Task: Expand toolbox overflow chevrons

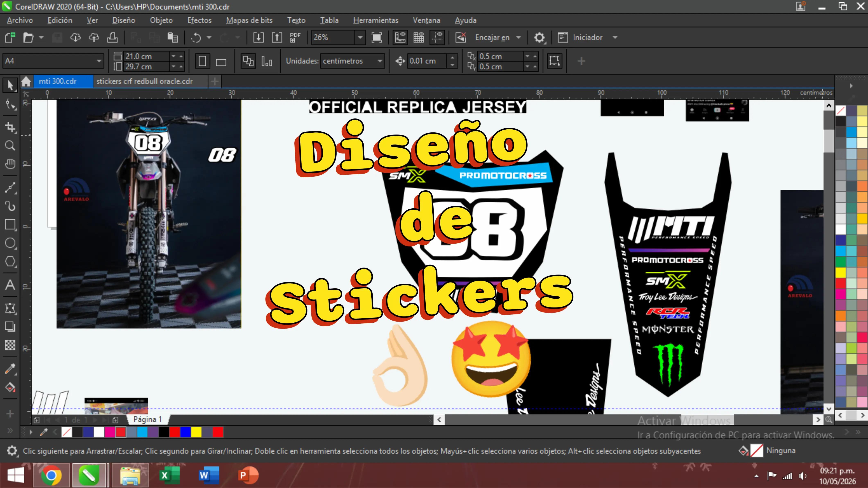Action: pos(10,430)
